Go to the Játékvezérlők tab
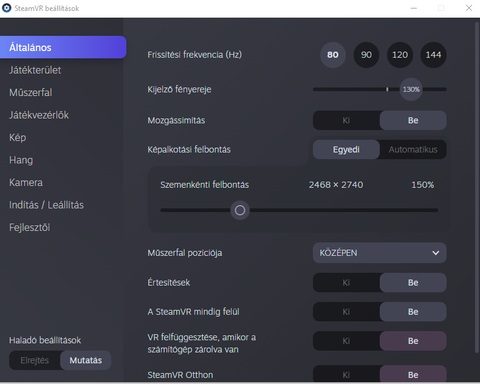The width and height of the screenshot is (480, 384). point(39,115)
